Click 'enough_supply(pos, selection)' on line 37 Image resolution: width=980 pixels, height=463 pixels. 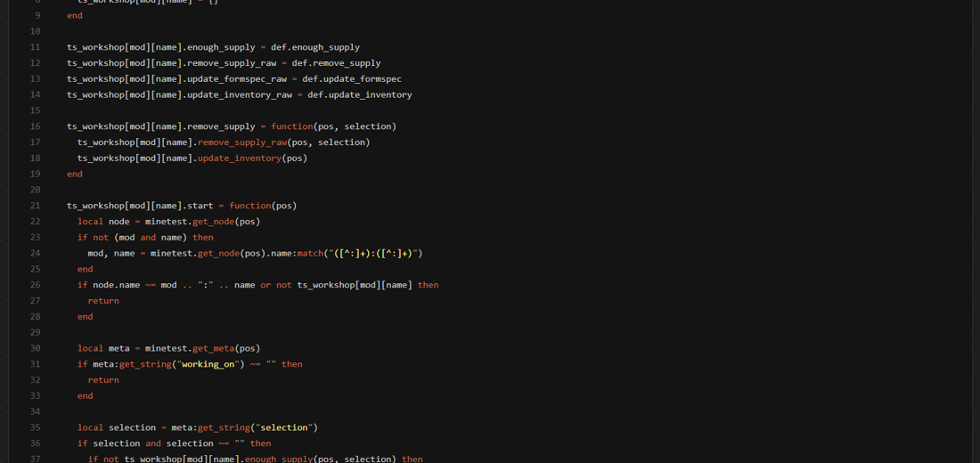click(x=321, y=459)
